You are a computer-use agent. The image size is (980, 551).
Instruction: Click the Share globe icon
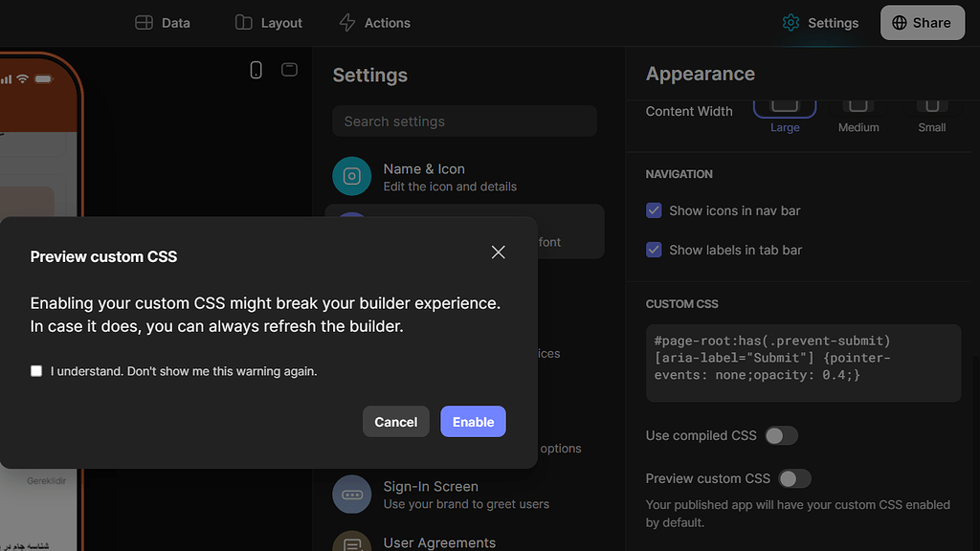click(901, 22)
